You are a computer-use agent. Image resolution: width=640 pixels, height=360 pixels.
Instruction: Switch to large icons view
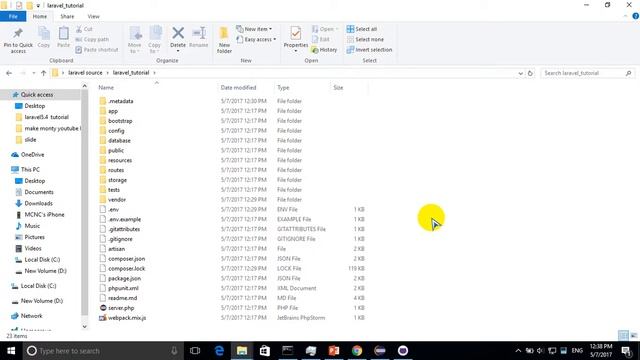[633, 336]
